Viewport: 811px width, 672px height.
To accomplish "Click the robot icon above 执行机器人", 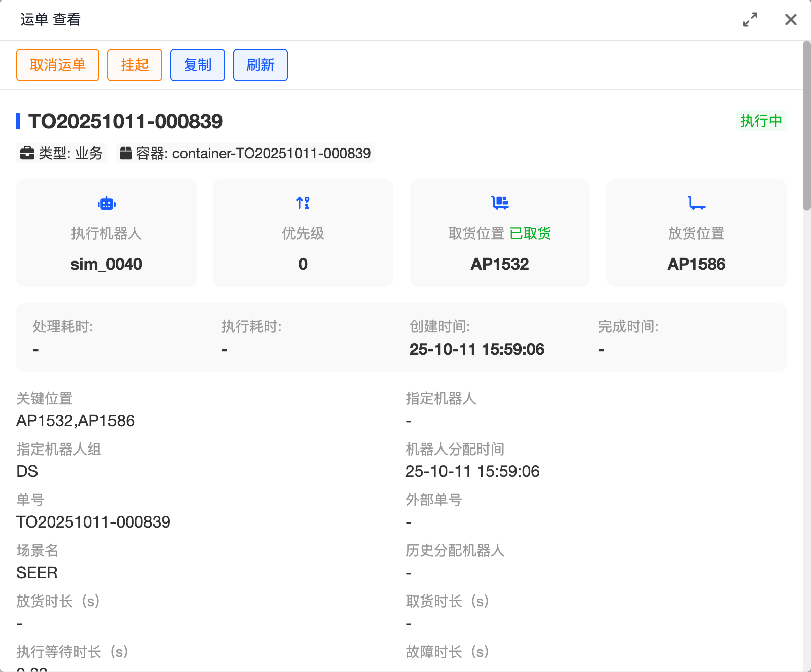I will (106, 203).
